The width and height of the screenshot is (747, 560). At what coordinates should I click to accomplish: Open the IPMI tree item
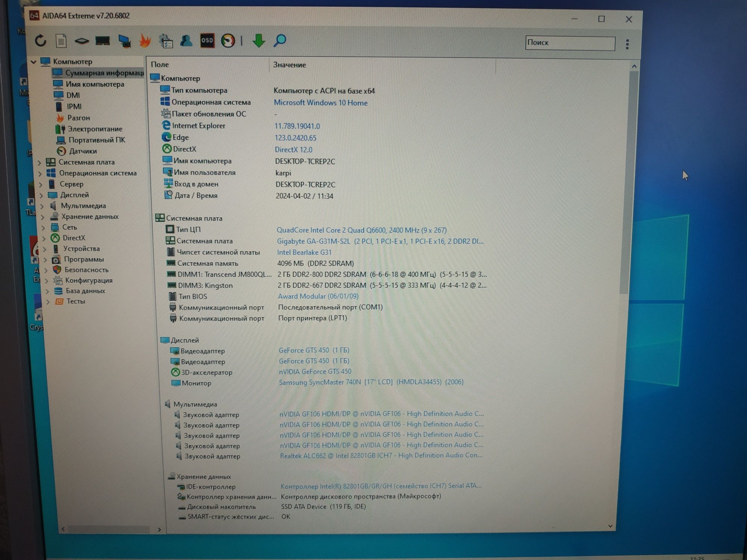[x=68, y=106]
